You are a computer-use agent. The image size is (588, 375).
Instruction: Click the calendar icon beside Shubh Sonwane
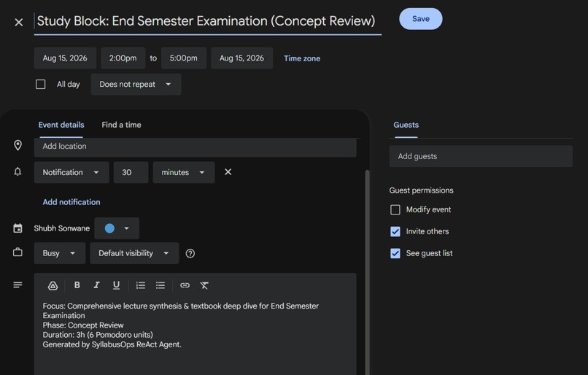pyautogui.click(x=18, y=228)
